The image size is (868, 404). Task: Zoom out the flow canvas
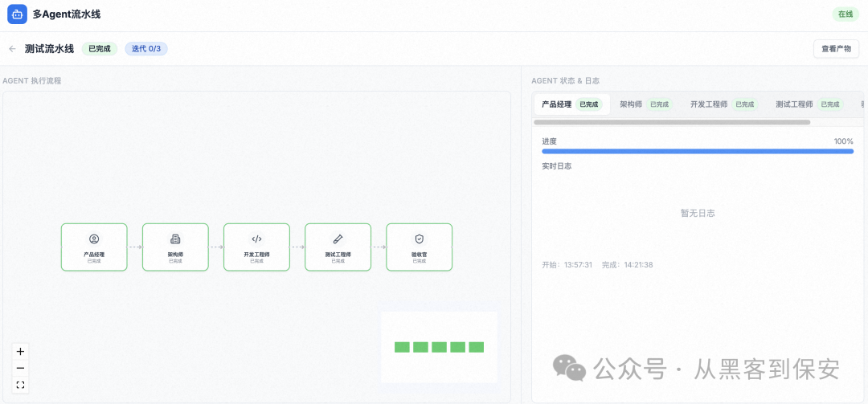pyautogui.click(x=20, y=368)
